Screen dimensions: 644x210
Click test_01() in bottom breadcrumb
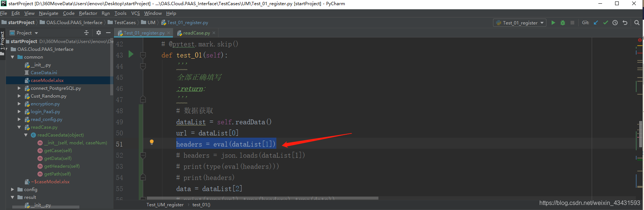201,205
